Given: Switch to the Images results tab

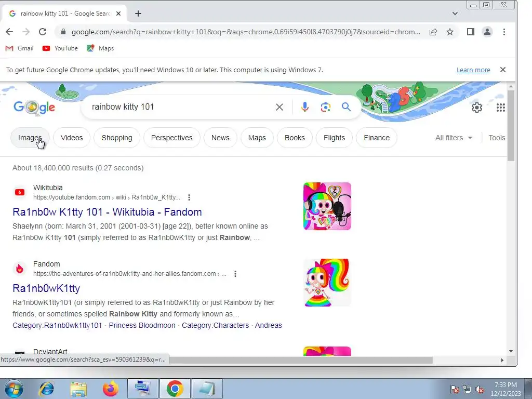Looking at the screenshot, I should tap(30, 138).
